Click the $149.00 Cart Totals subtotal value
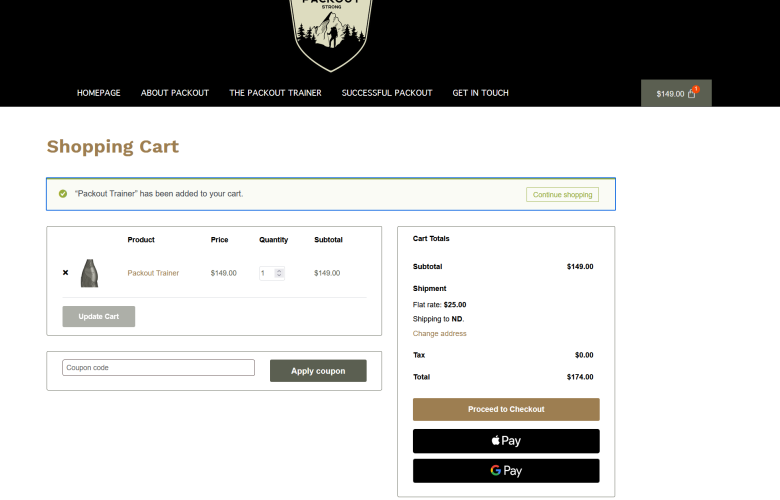 click(580, 267)
